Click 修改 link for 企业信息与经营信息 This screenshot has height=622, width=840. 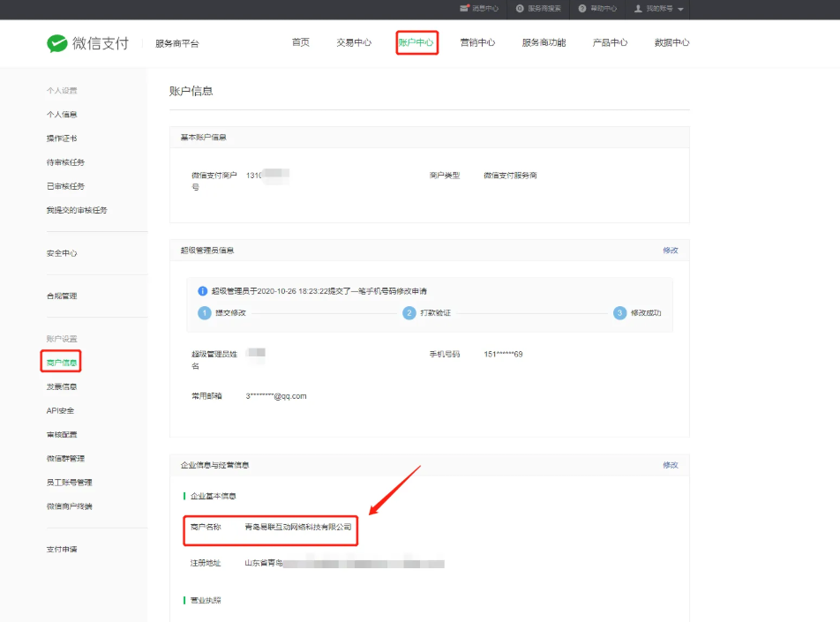671,465
